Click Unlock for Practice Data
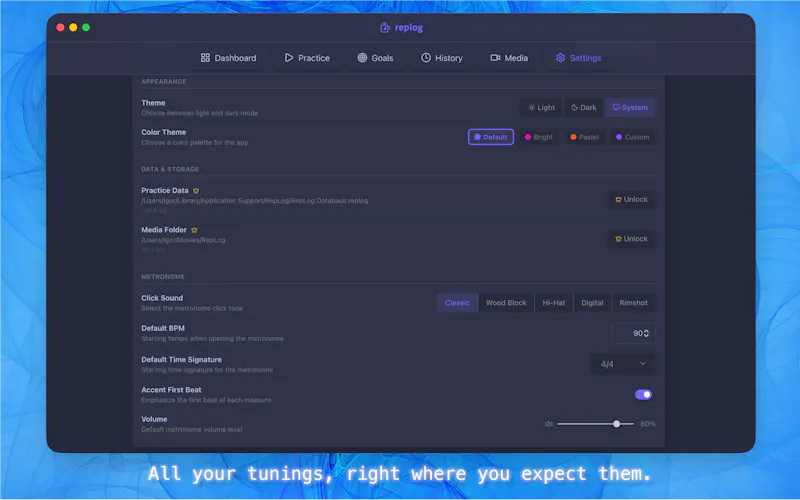This screenshot has width=800, height=500. tap(632, 199)
